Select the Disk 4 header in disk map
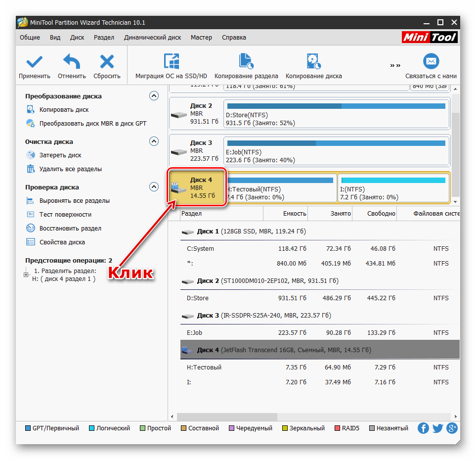Image resolution: width=476 pixels, height=460 pixels. (198, 188)
